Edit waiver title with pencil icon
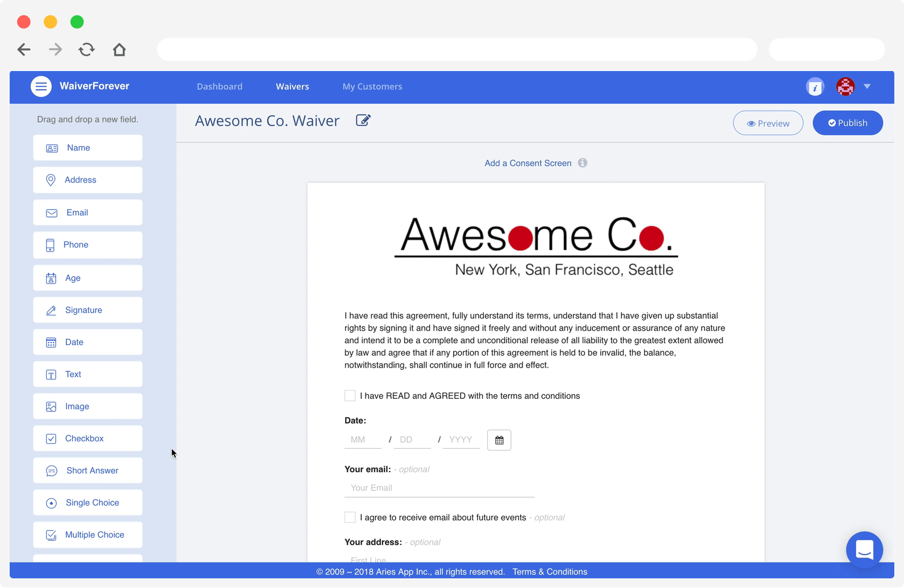This screenshot has height=588, width=904. [x=363, y=120]
